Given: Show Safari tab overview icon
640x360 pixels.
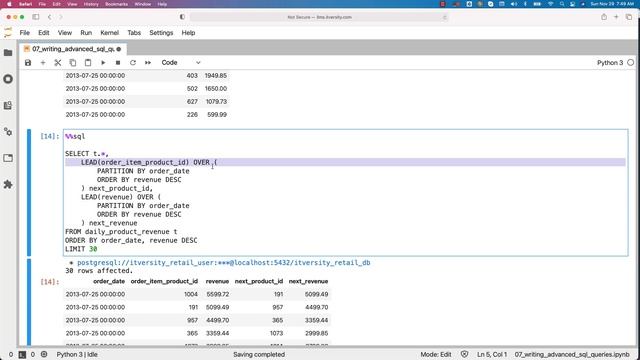Looking at the screenshot, I should coord(629,17).
